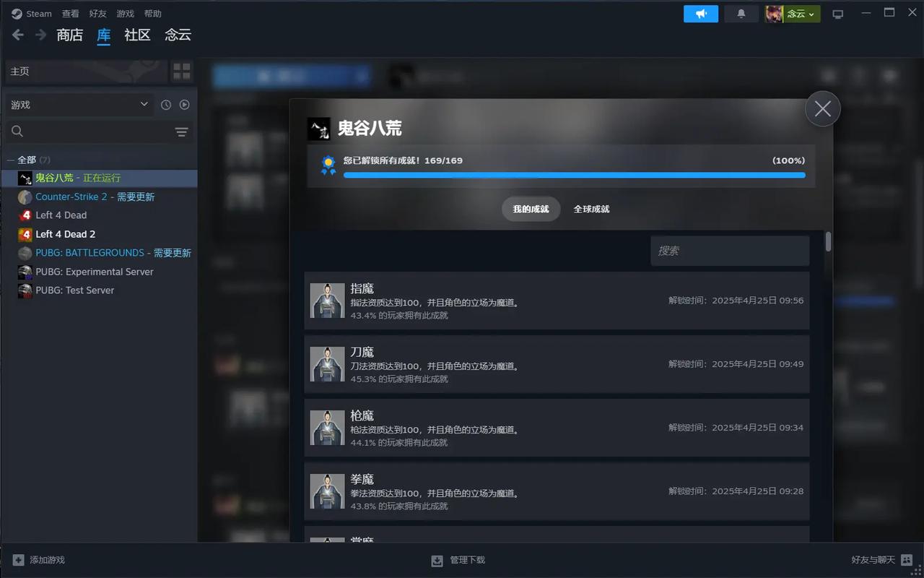This screenshot has width=924, height=578.
Task: Click the megaphone announcements button
Action: (701, 14)
